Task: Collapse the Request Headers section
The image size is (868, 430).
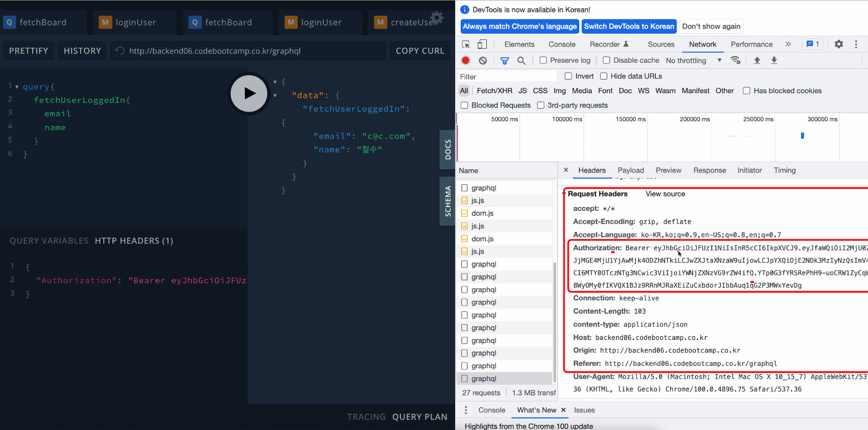Action: (x=564, y=194)
